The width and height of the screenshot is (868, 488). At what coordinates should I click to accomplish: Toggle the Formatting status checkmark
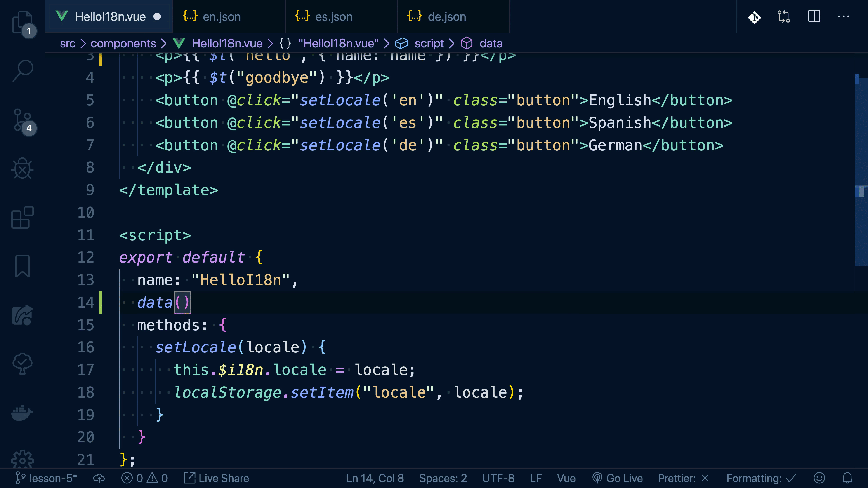point(762,478)
